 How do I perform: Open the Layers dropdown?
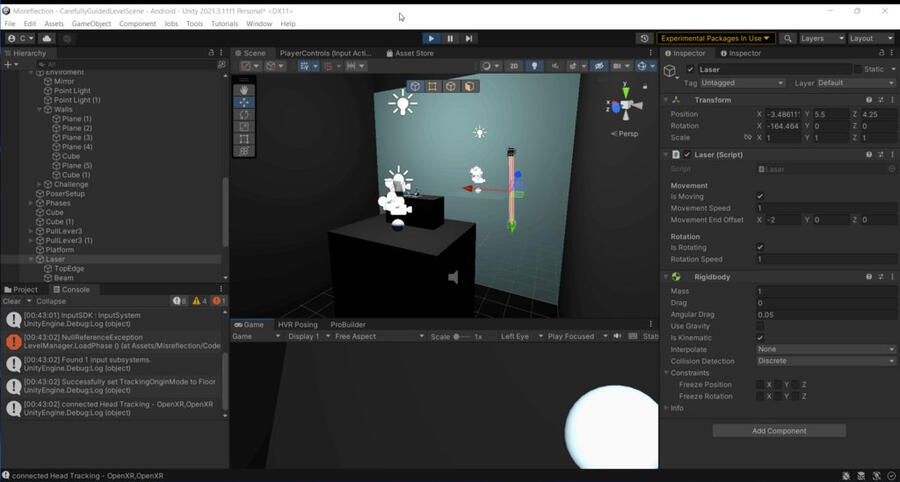pos(820,38)
